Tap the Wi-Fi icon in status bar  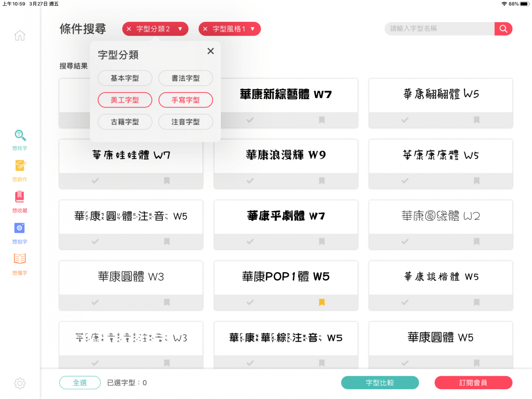click(504, 4)
